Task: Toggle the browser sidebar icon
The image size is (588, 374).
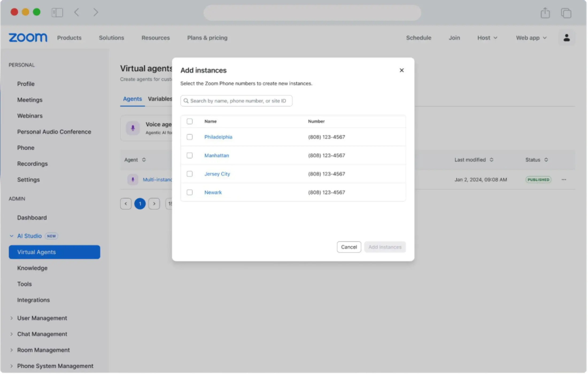Action: [x=57, y=12]
